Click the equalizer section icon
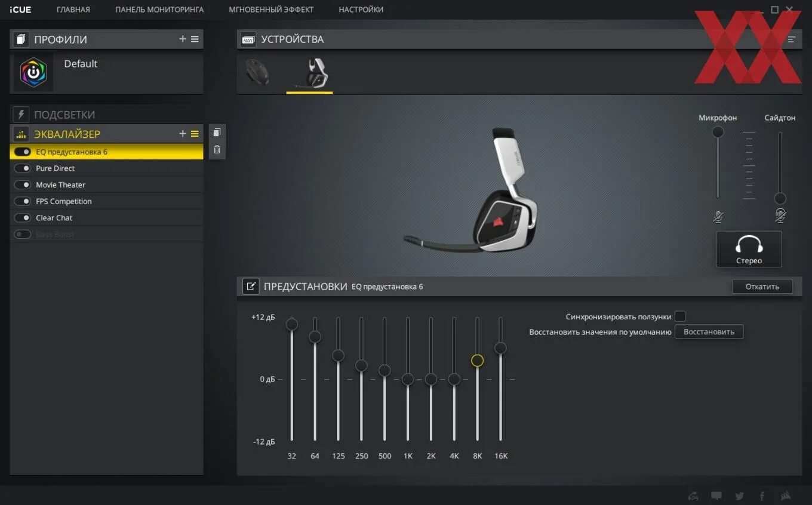 (21, 134)
